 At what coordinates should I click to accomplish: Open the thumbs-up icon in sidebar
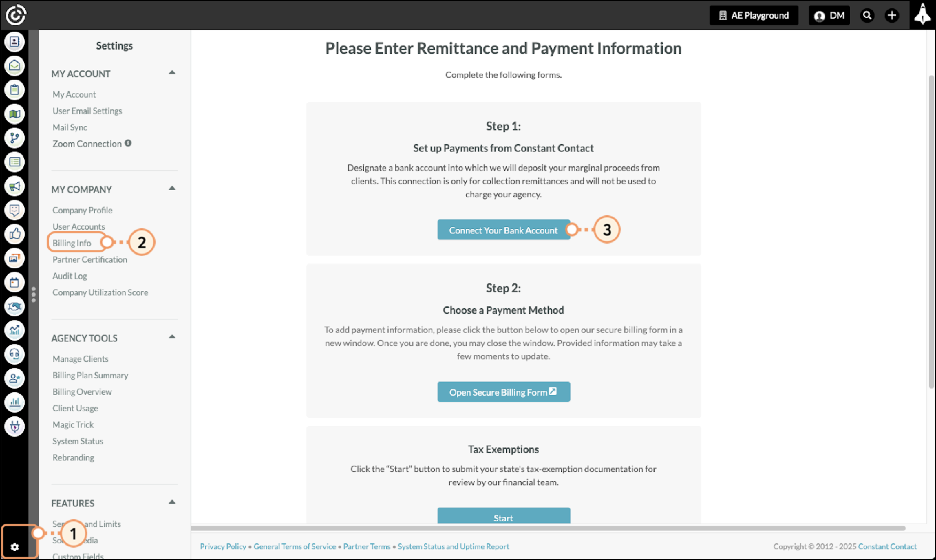(15, 234)
